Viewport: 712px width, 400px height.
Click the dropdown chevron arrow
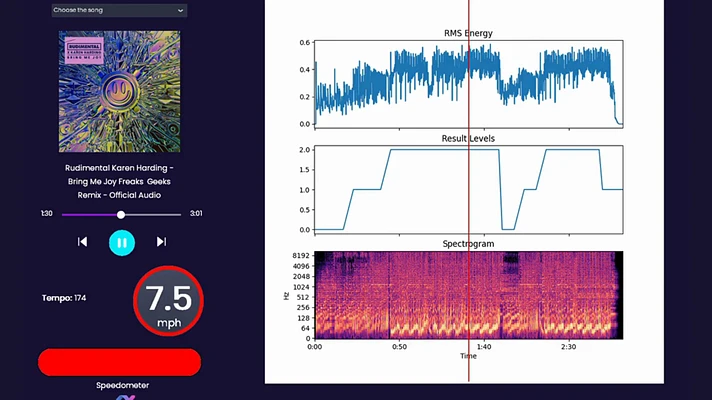[180, 10]
